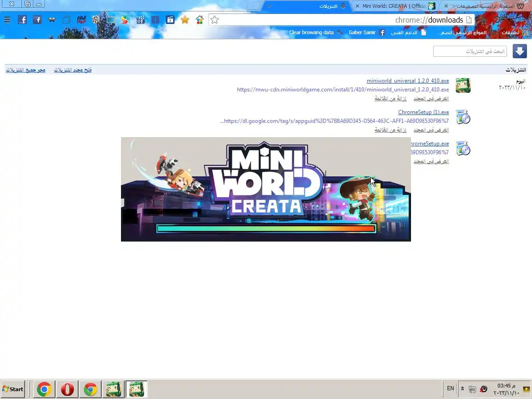The width and height of the screenshot is (532, 399).
Task: Open the taskbar clock showing 03:45
Action: (x=506, y=389)
